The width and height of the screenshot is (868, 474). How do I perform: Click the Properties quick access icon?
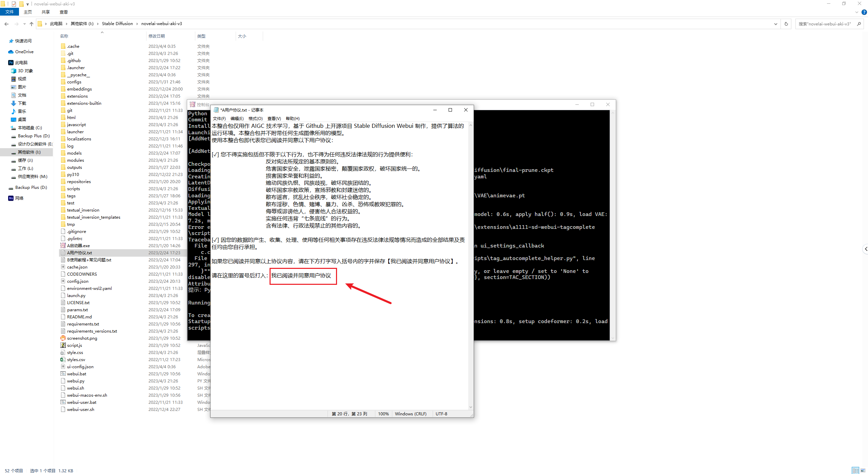(14, 4)
